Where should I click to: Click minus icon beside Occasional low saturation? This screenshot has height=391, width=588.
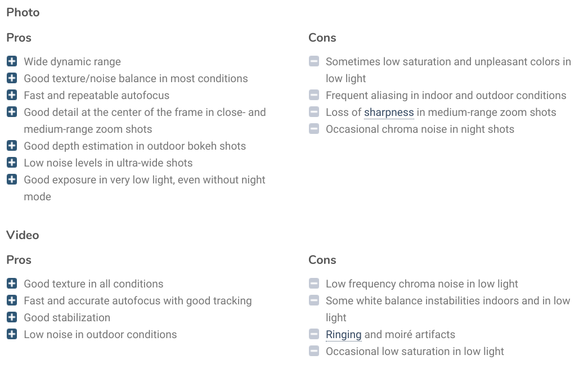point(314,351)
